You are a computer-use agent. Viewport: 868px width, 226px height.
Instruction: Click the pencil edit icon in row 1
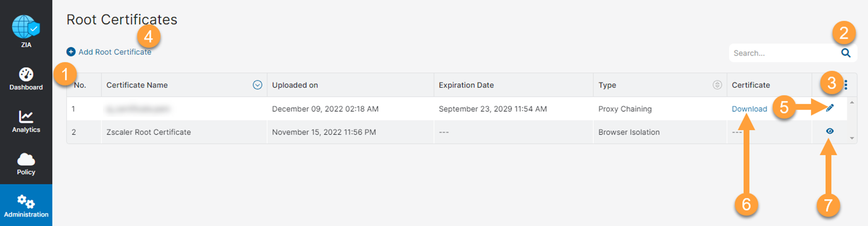point(829,108)
